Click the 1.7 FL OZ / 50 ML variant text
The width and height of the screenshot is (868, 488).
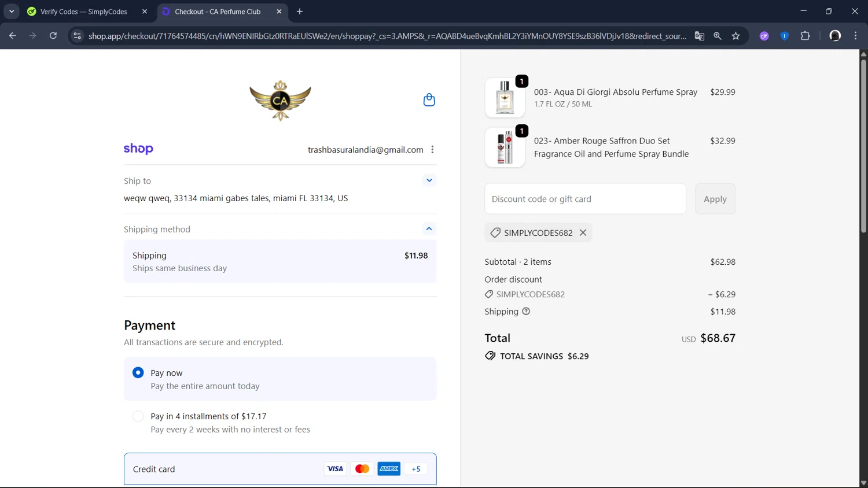pos(563,104)
